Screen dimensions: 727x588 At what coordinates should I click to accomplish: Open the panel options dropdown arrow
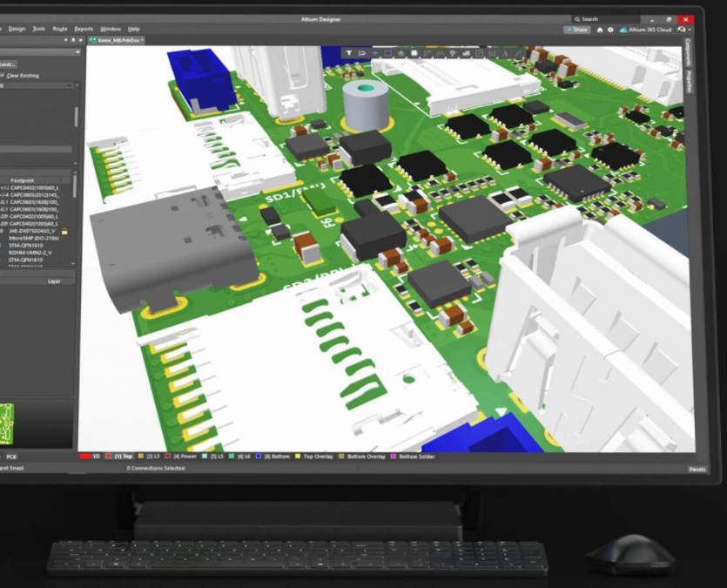pos(66,40)
